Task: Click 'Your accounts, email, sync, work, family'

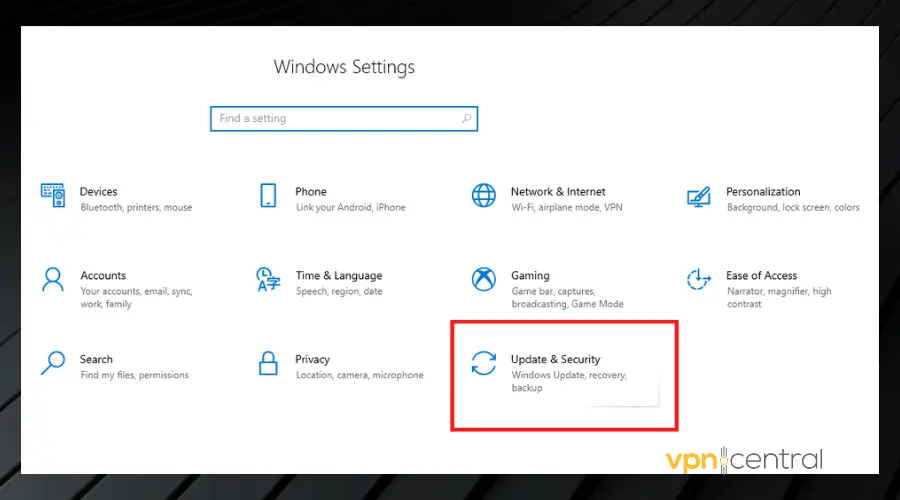Action: click(x=136, y=297)
